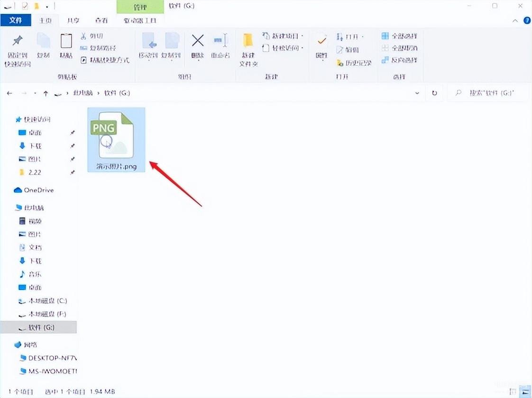The height and width of the screenshot is (398, 532).
Task: Go up one folder level
Action: (46, 93)
